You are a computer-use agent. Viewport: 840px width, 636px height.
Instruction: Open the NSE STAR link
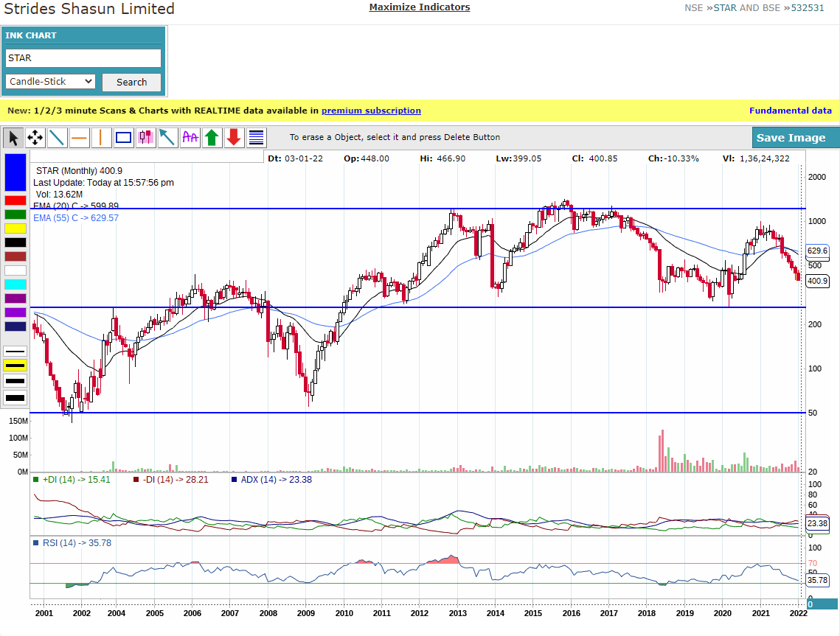[725, 8]
